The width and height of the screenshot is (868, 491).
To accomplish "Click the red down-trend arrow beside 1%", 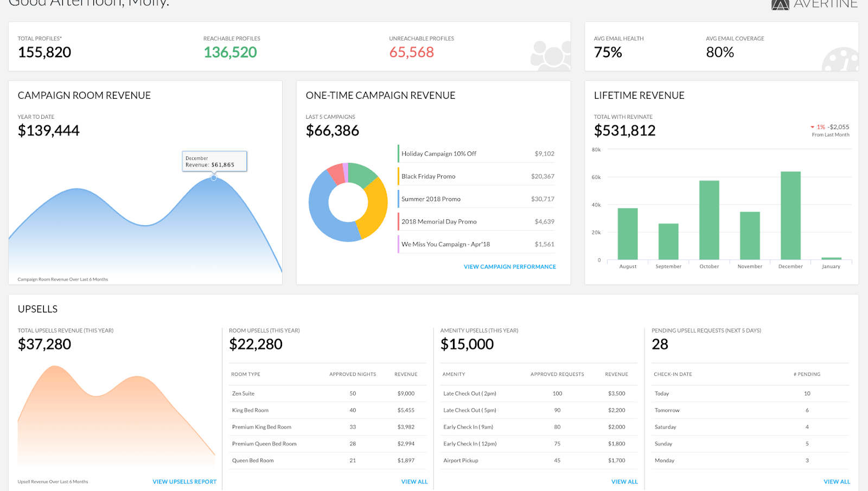I will [x=812, y=127].
